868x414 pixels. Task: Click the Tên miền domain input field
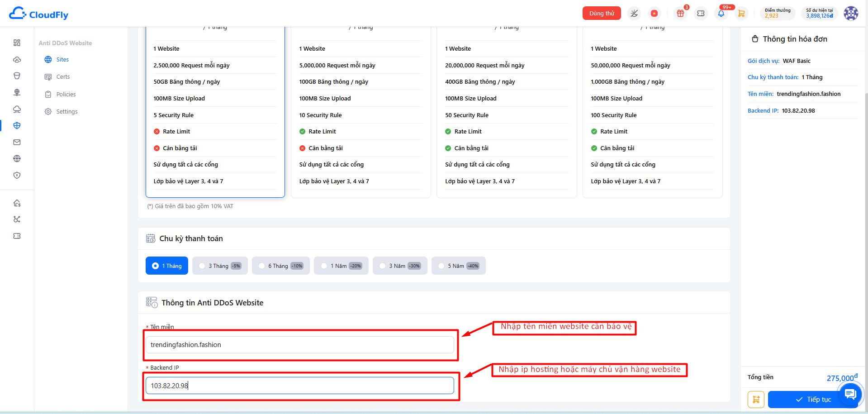pos(300,345)
